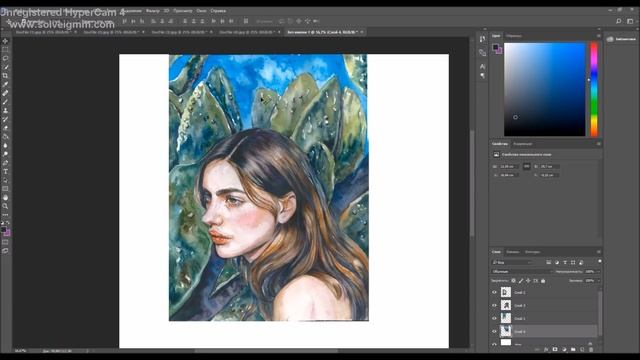Image resolution: width=640 pixels, height=360 pixels.
Task: Select the Zoom tool
Action: (x=5, y=206)
